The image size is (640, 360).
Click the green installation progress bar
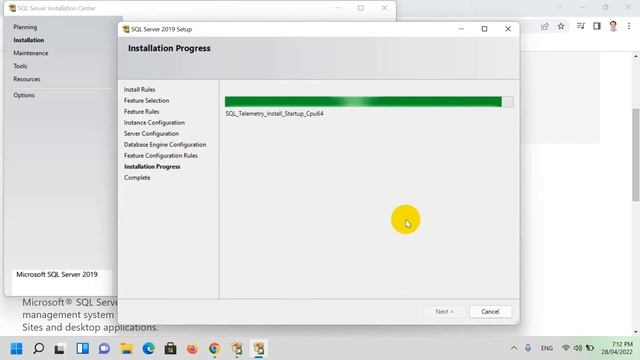(369, 102)
